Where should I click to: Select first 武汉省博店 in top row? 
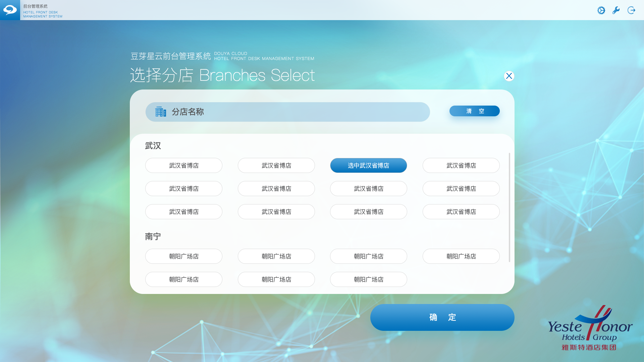point(184,166)
